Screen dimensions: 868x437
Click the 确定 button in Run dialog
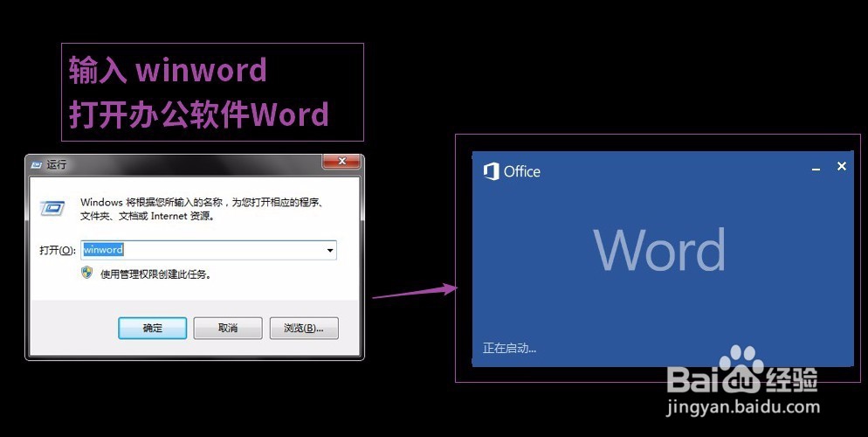(152, 328)
